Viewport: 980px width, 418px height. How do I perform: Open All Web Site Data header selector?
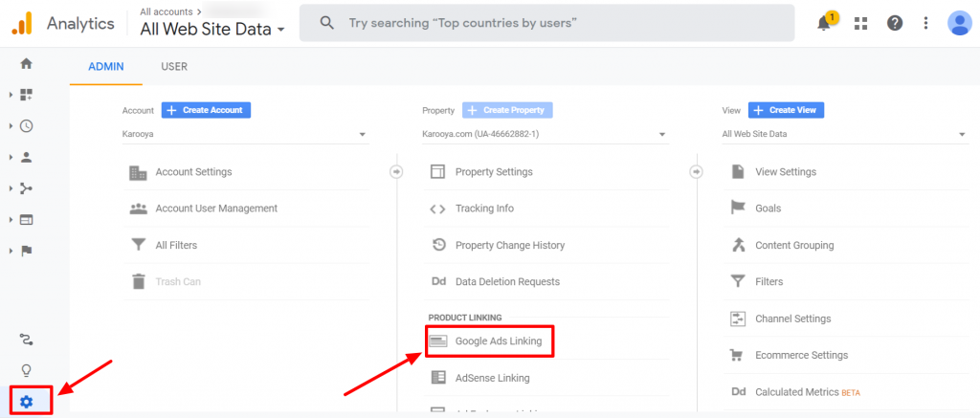[212, 29]
